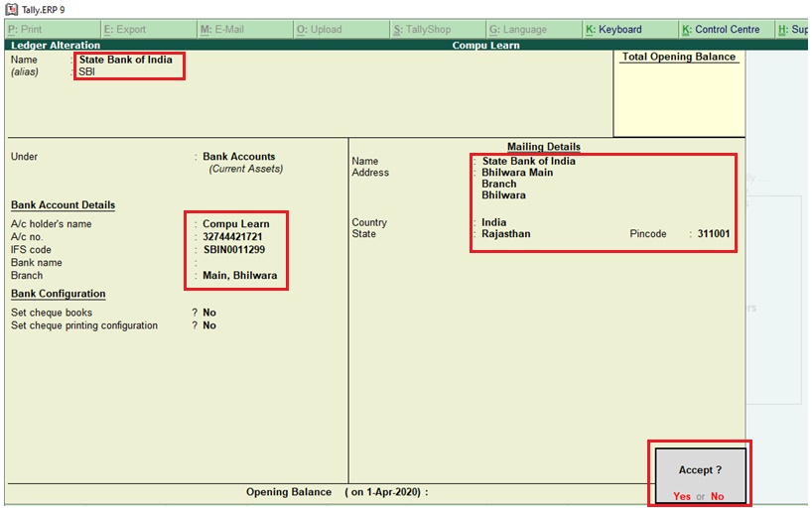
Task: Edit IFS code SBIN0011299
Action: point(234,250)
